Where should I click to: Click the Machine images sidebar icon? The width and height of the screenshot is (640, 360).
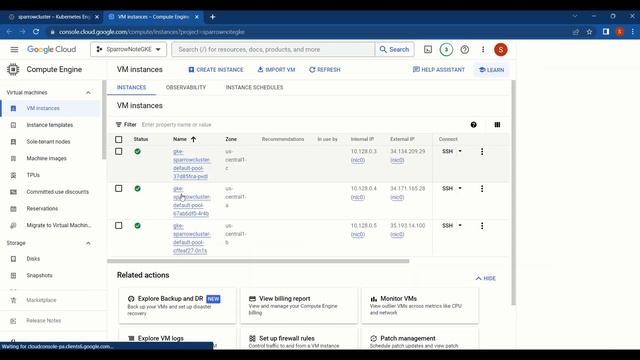point(13,158)
